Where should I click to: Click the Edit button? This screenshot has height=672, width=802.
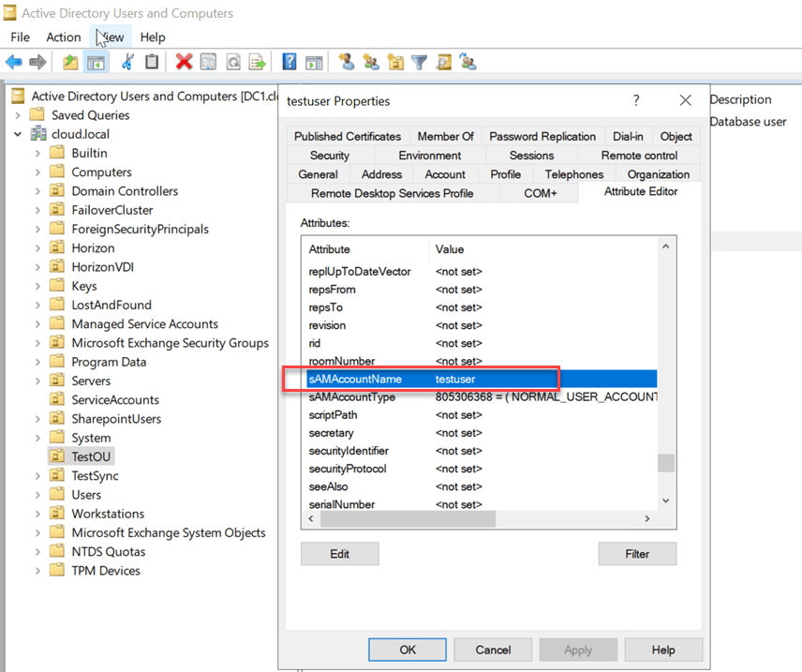click(x=339, y=553)
